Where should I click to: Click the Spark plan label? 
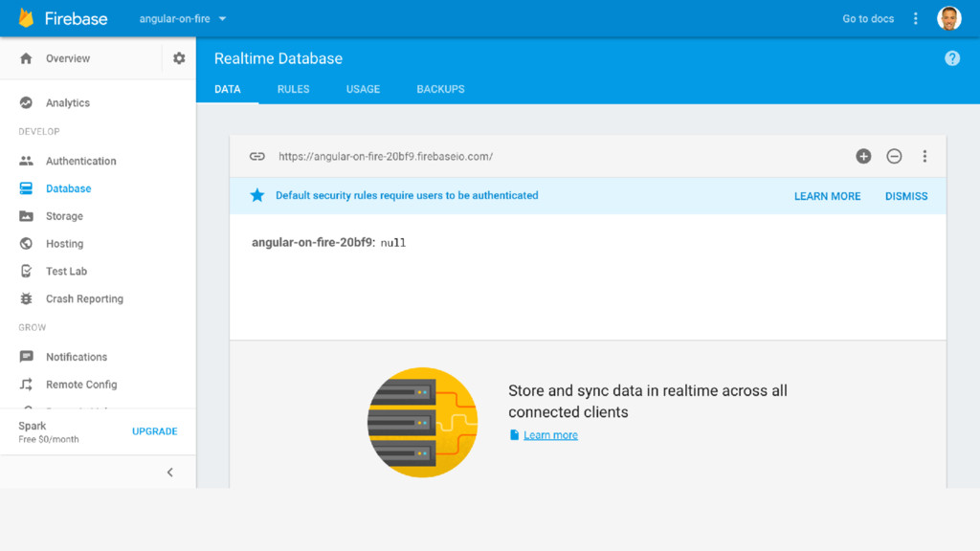[33, 426]
